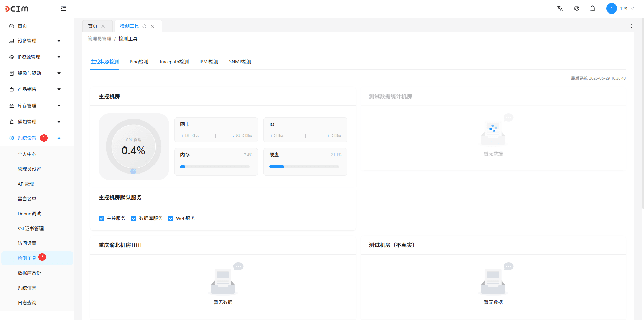Open API管理
This screenshot has height=320, width=644.
(x=26, y=184)
